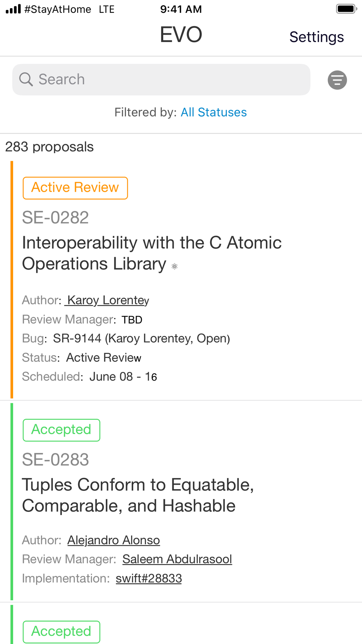Open the filter icon button

[337, 80]
